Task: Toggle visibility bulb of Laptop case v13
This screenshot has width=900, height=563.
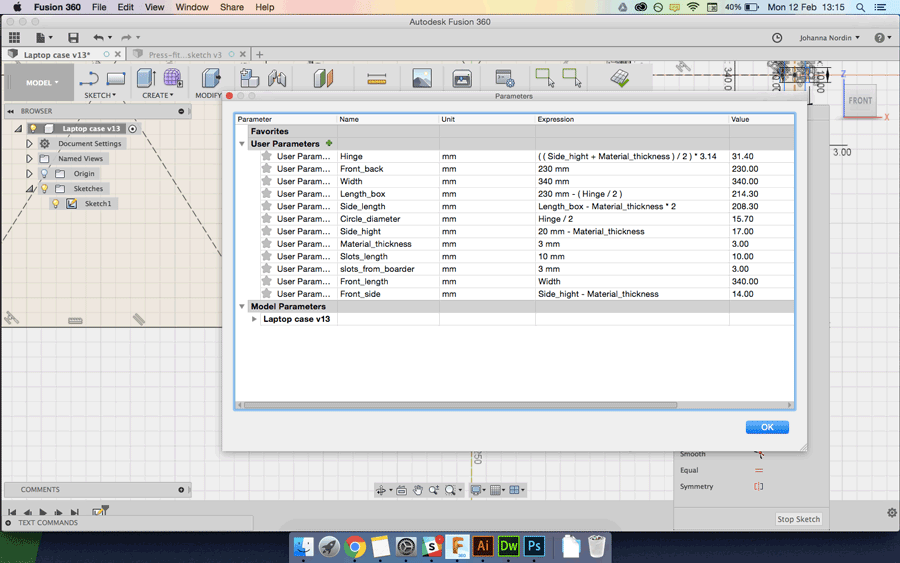Action: pos(33,129)
